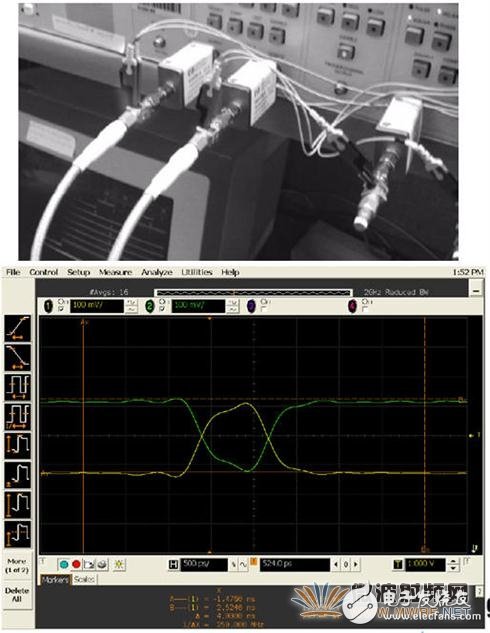The width and height of the screenshot is (490, 633).
Task: Click the 524.0 ps horizontal position field
Action: tap(295, 564)
